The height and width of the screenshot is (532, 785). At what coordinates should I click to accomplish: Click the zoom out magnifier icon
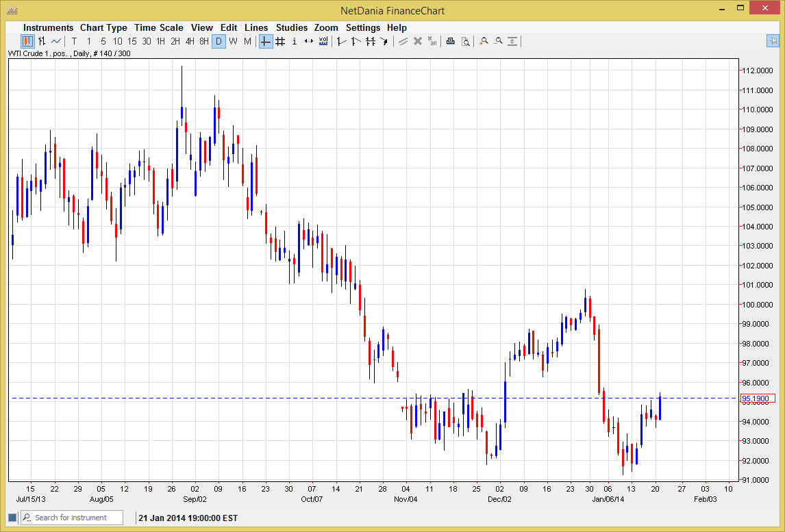point(498,41)
